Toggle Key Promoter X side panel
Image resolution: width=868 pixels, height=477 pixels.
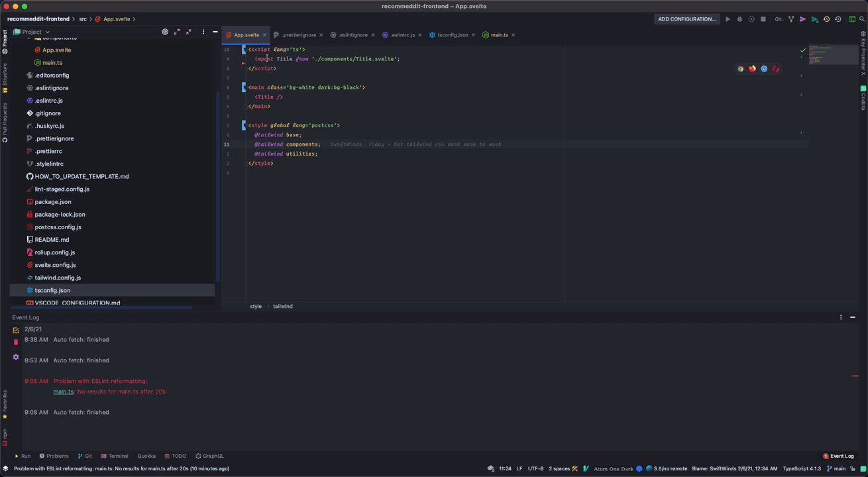click(863, 54)
